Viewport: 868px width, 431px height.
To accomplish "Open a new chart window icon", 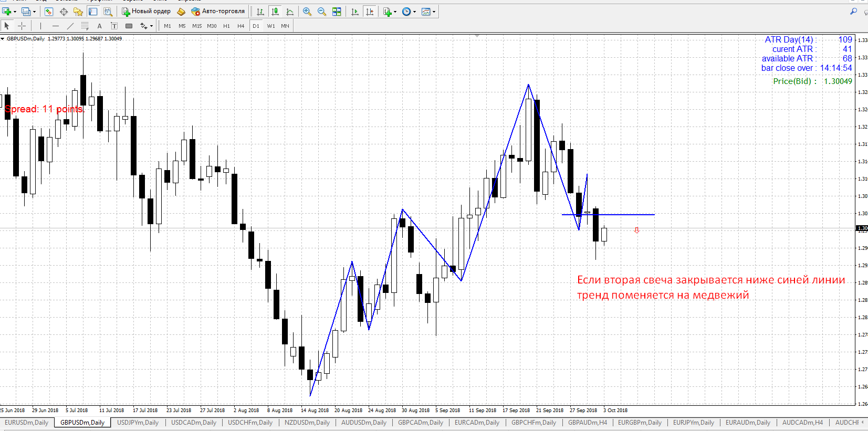I will pyautogui.click(x=7, y=11).
